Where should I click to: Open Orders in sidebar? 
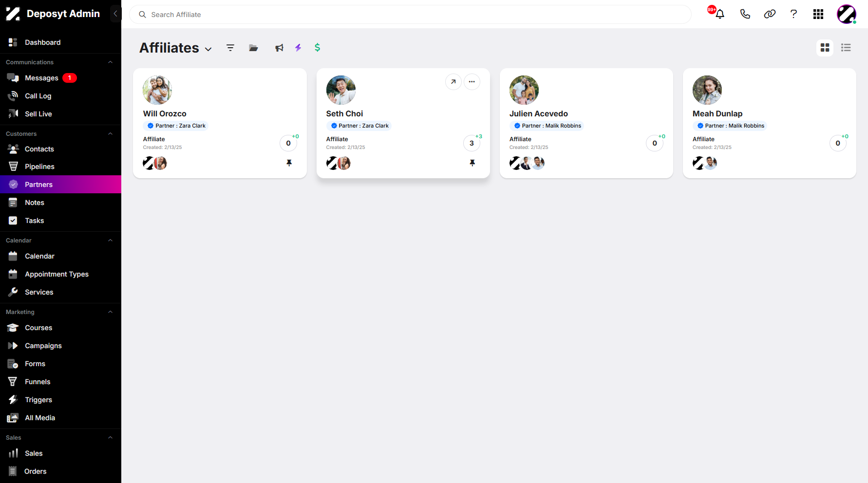pos(60,471)
